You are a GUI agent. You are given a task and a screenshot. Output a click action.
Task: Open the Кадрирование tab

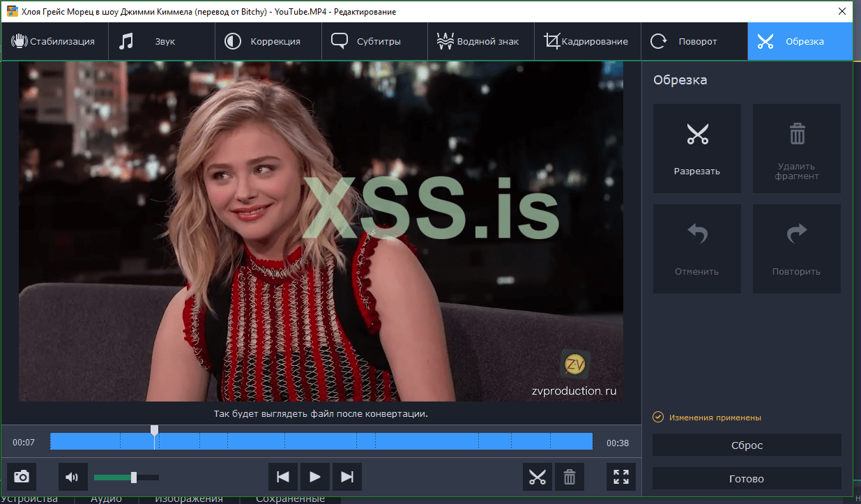click(x=588, y=41)
